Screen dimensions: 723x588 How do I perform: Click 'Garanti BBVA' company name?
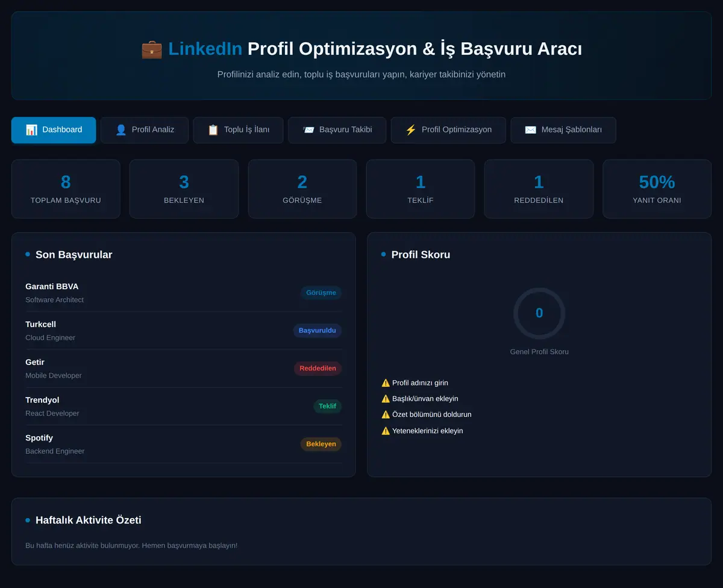click(52, 287)
